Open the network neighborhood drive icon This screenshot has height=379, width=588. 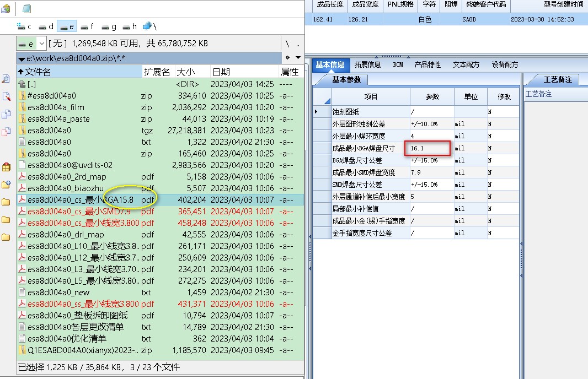(149, 26)
